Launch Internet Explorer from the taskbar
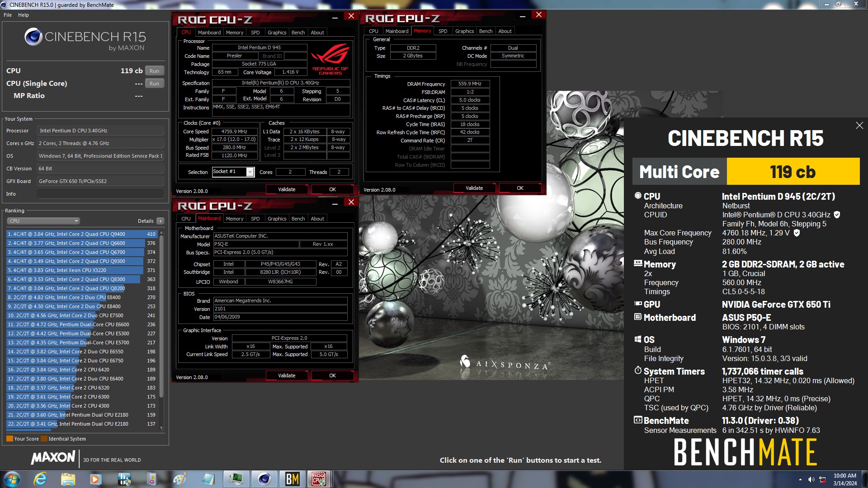The height and width of the screenshot is (488, 868). click(40, 479)
